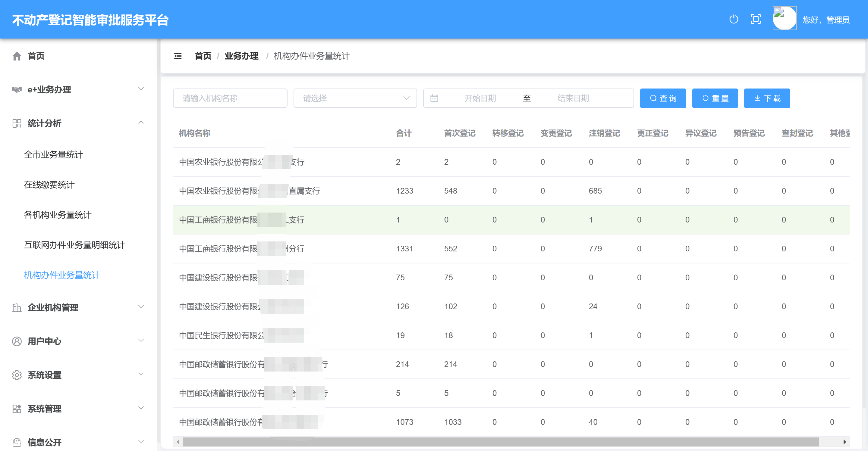Click the total value 1331
868x451 pixels.
point(404,249)
